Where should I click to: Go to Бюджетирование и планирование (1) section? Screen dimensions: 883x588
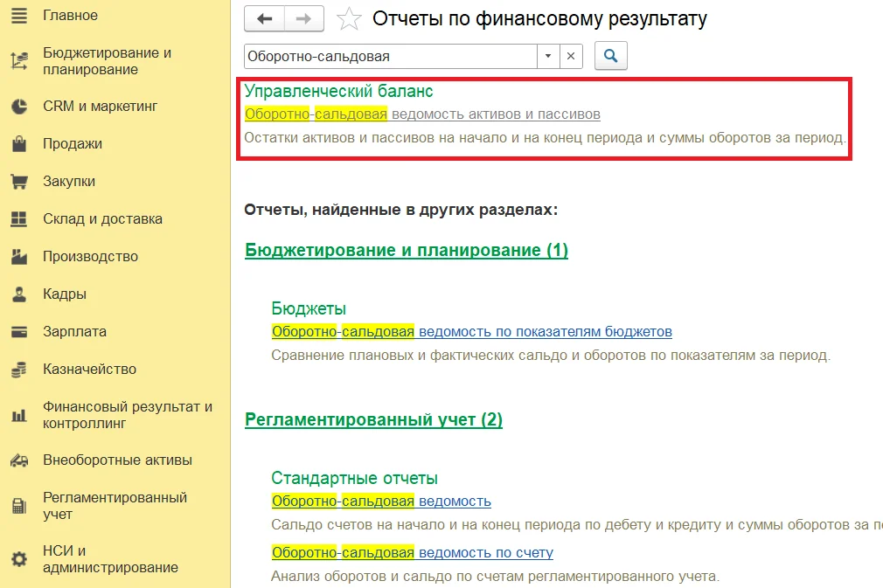coord(407,251)
